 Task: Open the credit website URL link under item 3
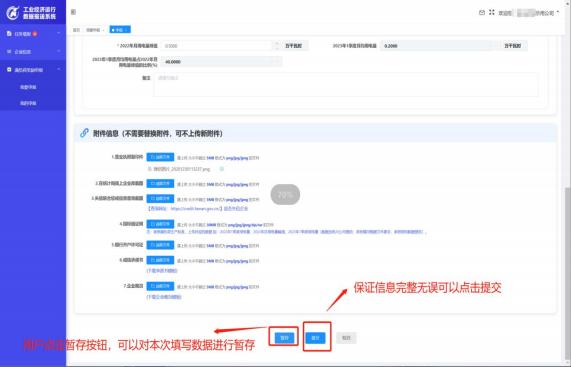[196, 209]
